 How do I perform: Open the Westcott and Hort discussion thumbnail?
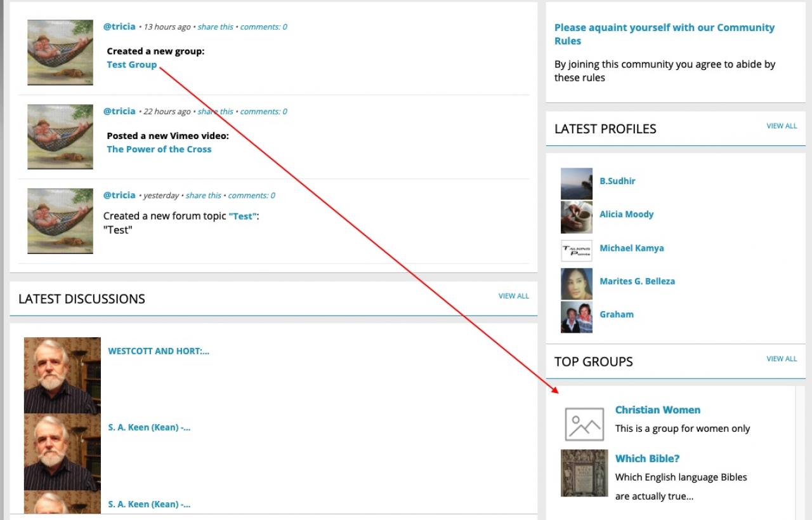click(62, 375)
